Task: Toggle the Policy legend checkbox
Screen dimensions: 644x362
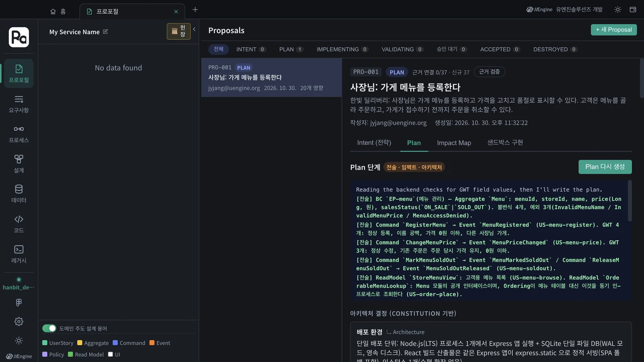Action: point(45,354)
